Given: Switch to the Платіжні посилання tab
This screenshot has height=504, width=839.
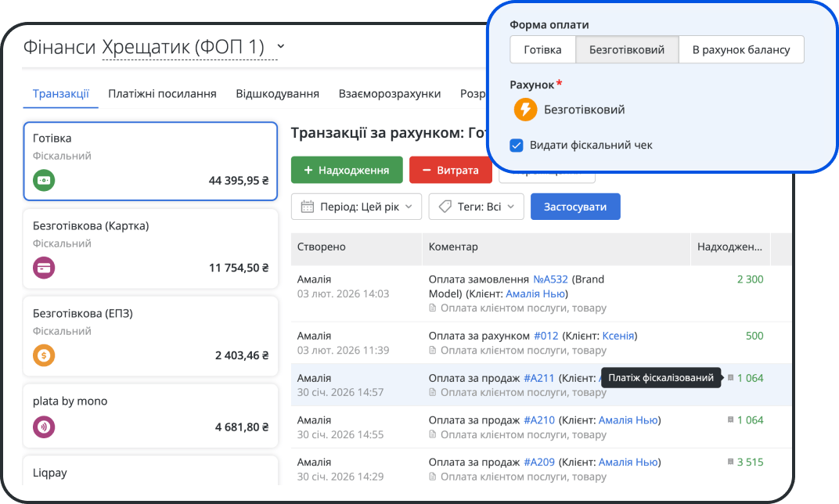Looking at the screenshot, I should coord(162,94).
